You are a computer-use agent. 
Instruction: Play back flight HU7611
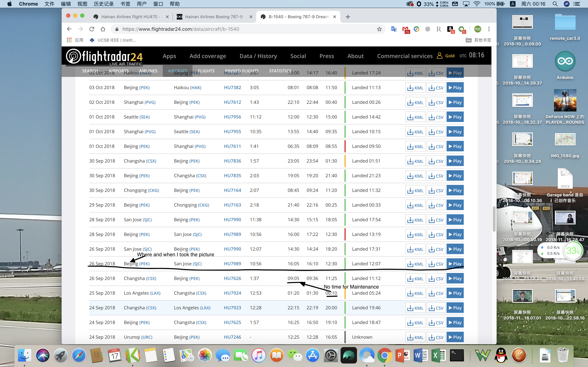click(455, 146)
